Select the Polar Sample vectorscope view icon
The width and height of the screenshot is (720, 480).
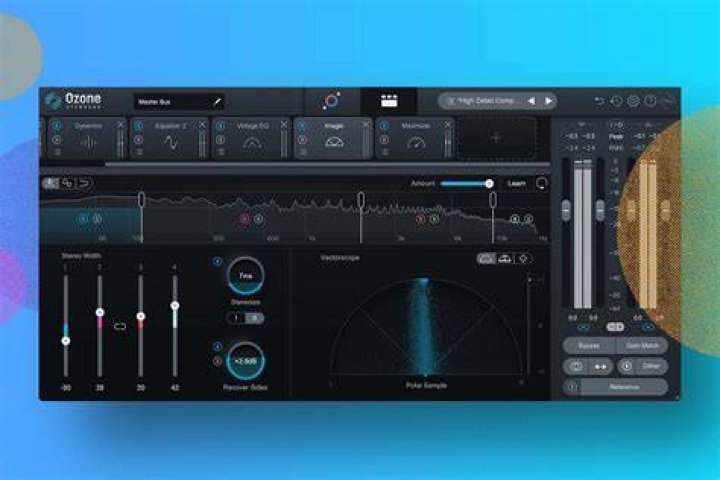click(486, 259)
